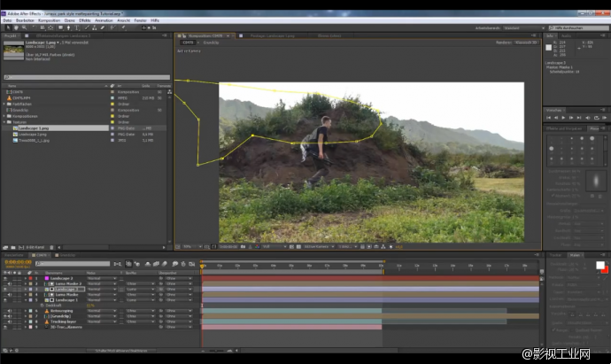Toggle transparency grid in viewer footer
This screenshot has width=611, height=364.
[x=298, y=247]
